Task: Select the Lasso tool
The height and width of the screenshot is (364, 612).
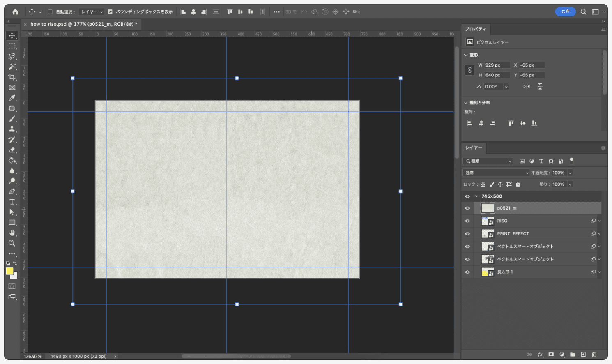Action: pos(12,56)
